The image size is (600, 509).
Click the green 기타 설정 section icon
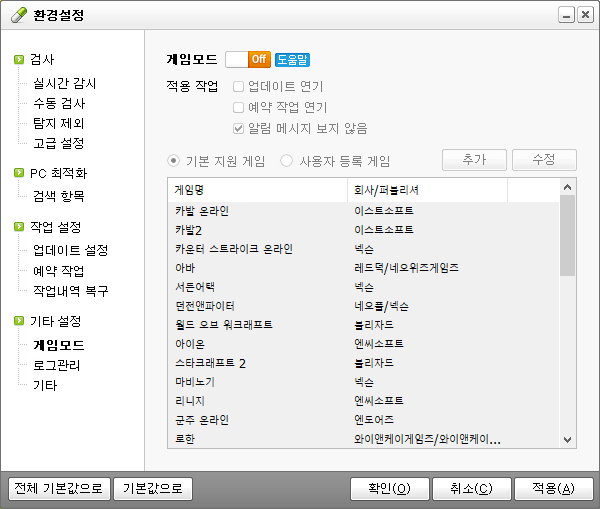coord(19,321)
